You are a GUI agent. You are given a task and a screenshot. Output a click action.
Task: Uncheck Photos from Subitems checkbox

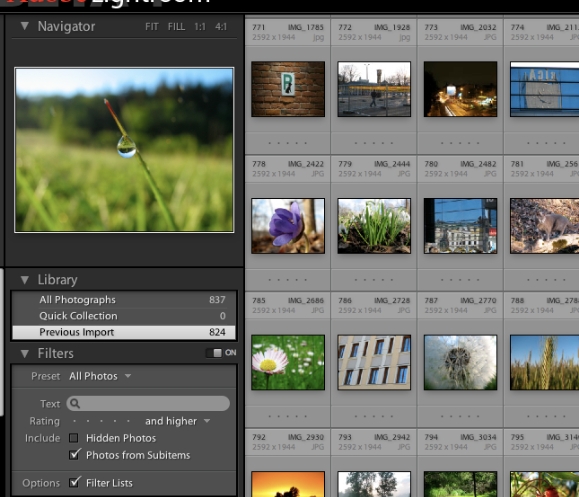[x=74, y=455]
